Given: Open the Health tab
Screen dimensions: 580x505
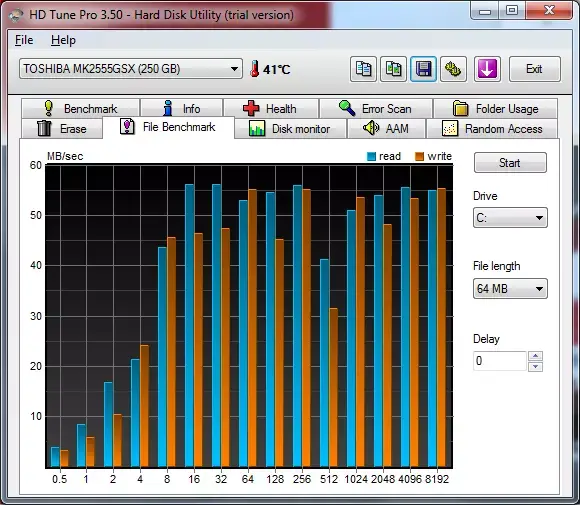Looking at the screenshot, I should (271, 108).
